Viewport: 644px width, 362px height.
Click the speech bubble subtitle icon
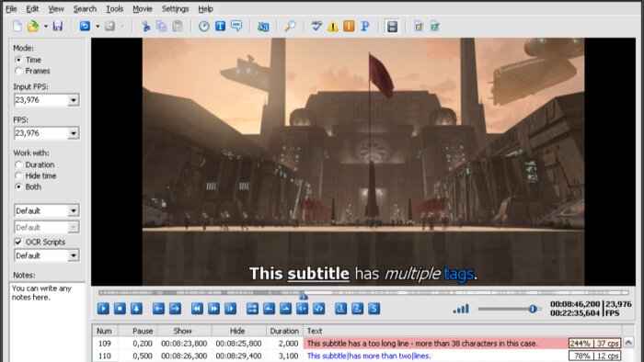click(x=236, y=27)
